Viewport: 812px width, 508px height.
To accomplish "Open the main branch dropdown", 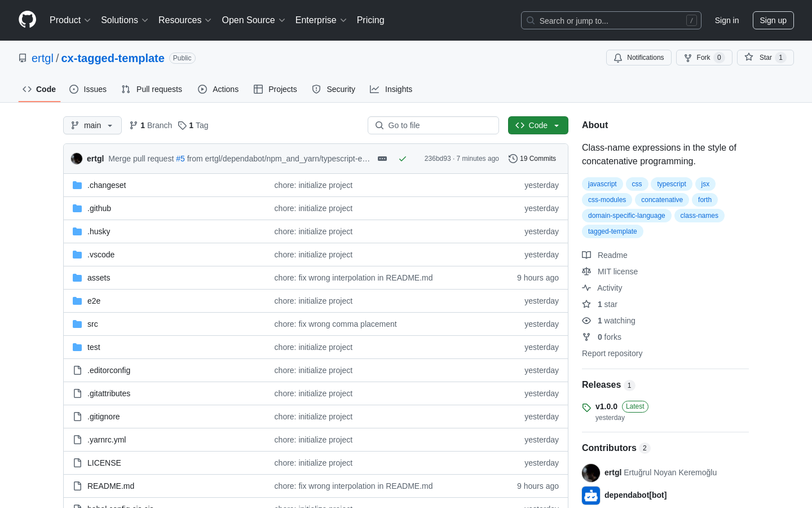I will click(92, 125).
